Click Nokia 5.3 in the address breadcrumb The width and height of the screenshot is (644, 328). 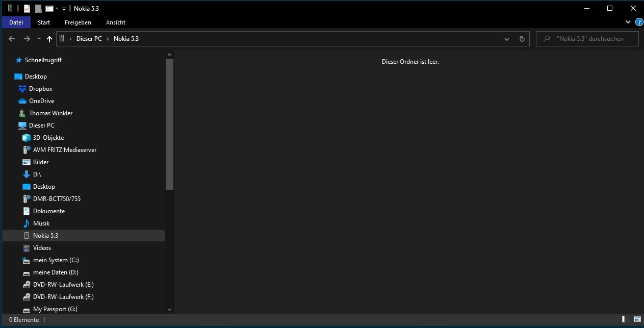pos(126,39)
